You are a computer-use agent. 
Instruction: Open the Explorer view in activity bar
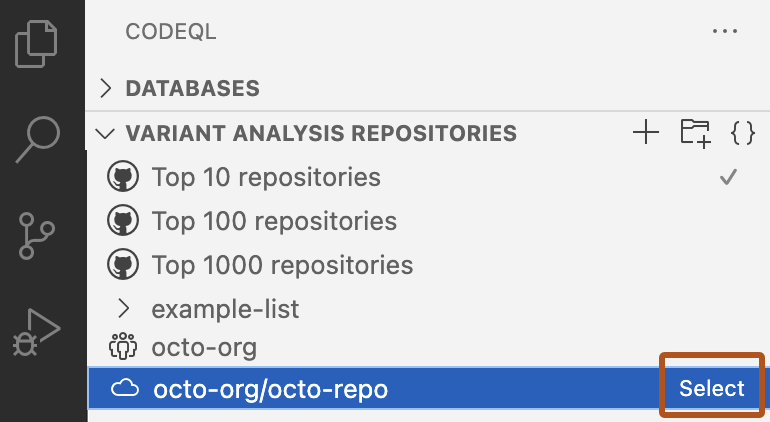tap(37, 44)
